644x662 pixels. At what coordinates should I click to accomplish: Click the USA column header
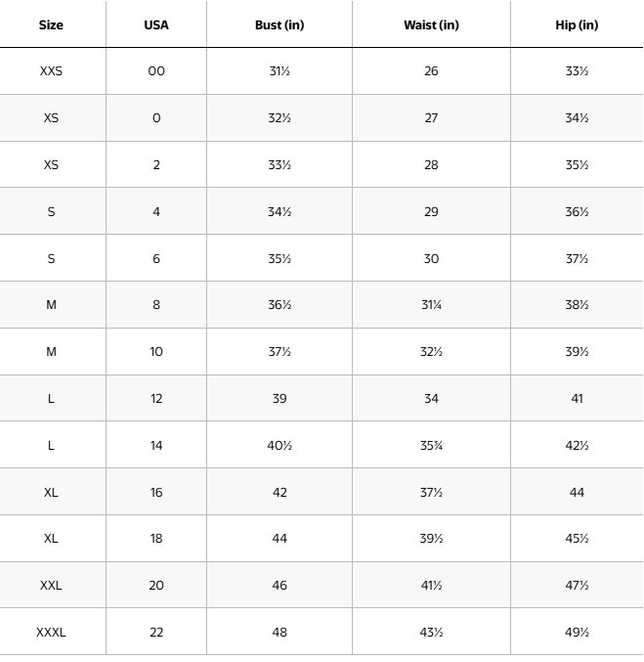pos(156,24)
